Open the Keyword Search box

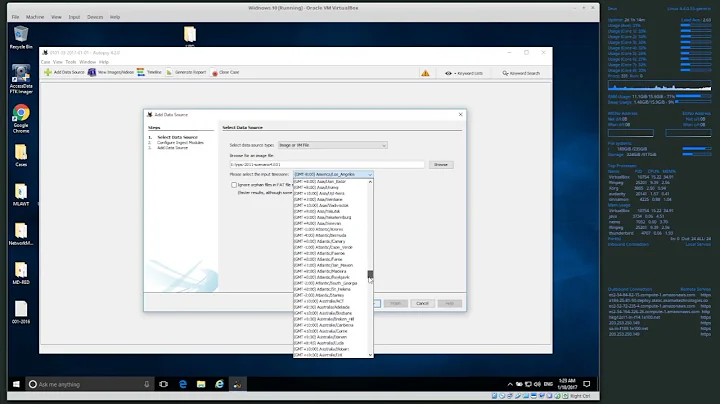[521, 73]
